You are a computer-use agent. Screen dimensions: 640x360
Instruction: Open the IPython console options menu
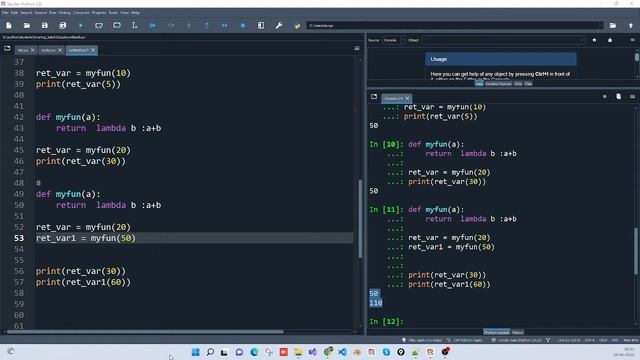[632, 97]
